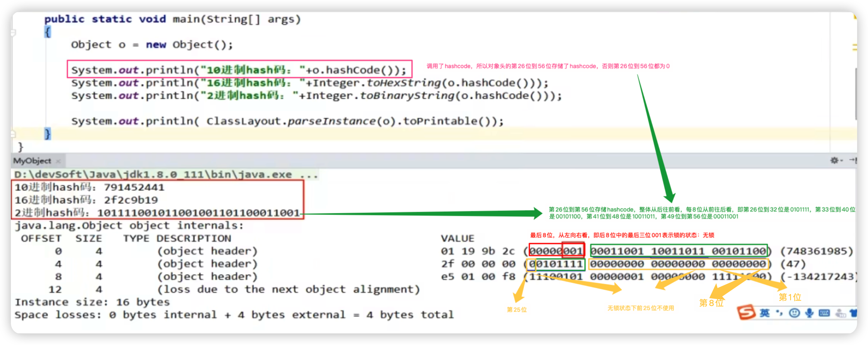Close the MyObject run tab

point(58,161)
